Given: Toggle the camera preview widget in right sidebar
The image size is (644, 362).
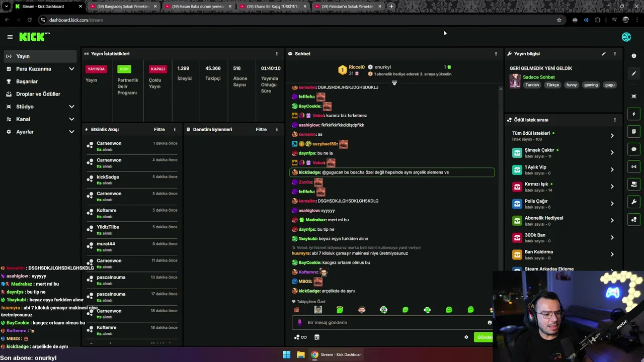Looking at the screenshot, I should coord(634,185).
